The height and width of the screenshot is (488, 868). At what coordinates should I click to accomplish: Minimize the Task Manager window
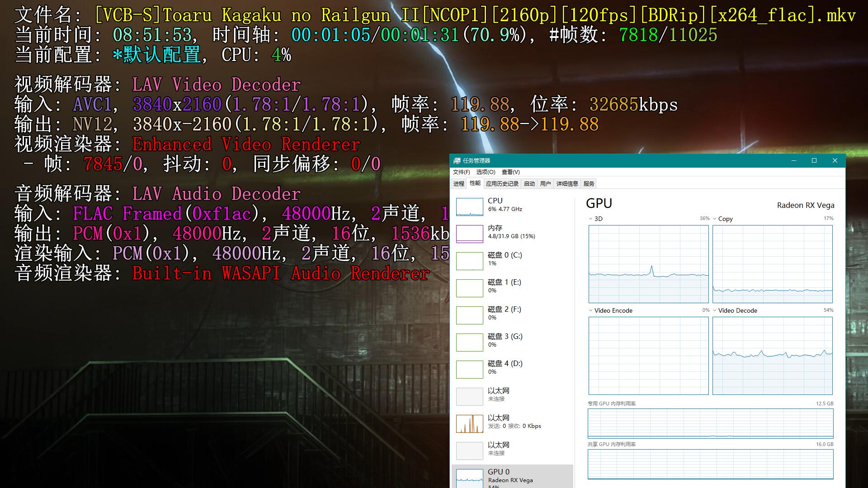(x=794, y=161)
